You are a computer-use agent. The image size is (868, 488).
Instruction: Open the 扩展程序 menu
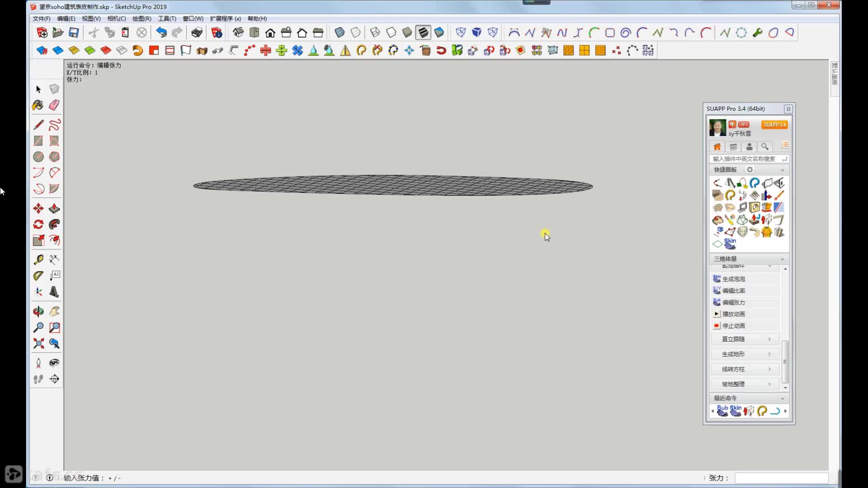click(x=225, y=19)
